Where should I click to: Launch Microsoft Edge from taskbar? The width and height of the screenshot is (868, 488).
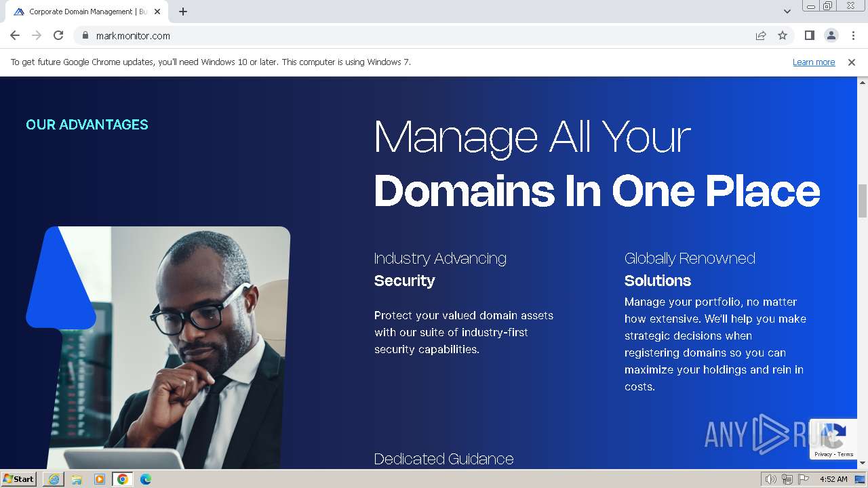tap(146, 479)
